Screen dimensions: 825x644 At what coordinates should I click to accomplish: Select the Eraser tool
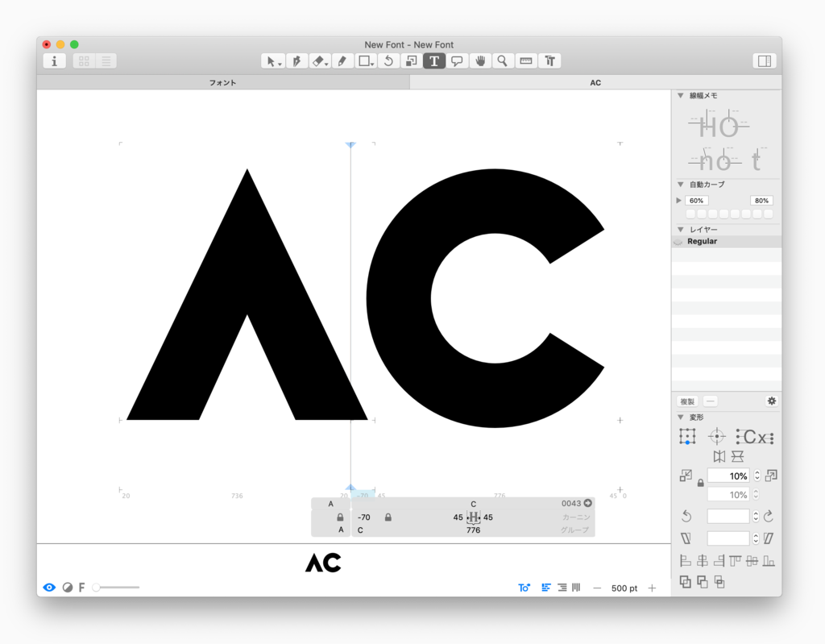319,61
